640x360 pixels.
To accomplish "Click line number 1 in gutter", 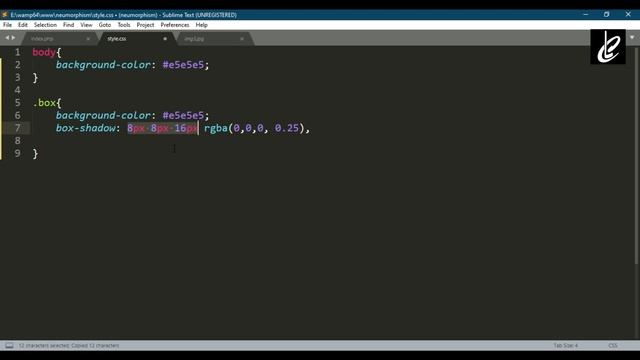I will coord(18,52).
